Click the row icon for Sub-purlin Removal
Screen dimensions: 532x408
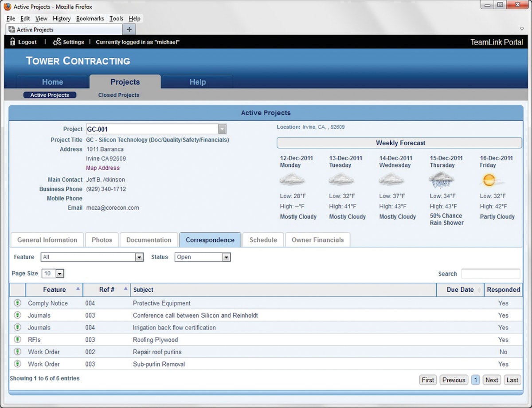(17, 364)
